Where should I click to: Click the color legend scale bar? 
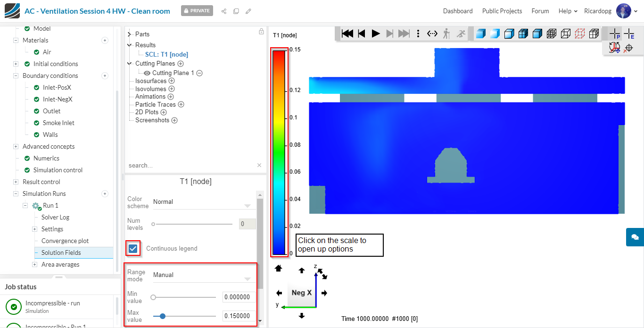pyautogui.click(x=279, y=152)
